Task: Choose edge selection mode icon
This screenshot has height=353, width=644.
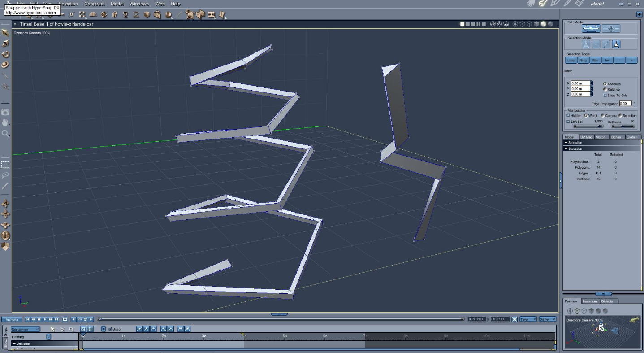Action: [x=606, y=44]
